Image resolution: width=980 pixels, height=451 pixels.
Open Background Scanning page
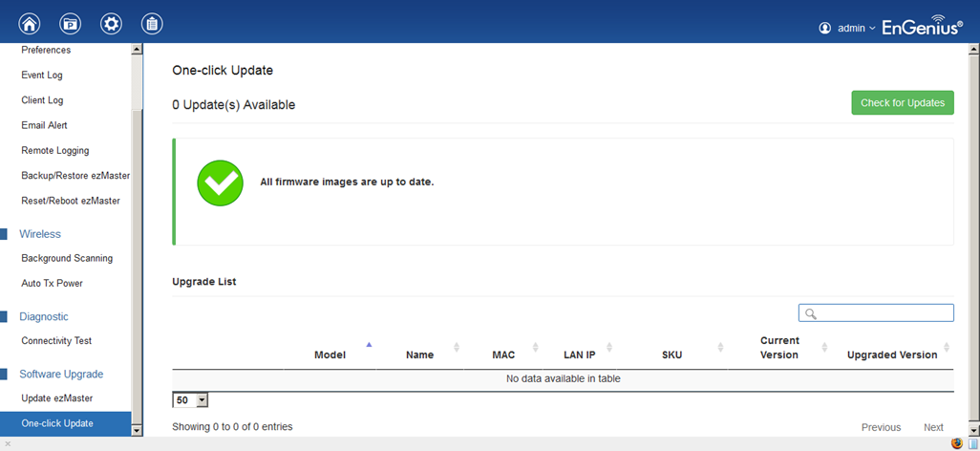pos(67,258)
